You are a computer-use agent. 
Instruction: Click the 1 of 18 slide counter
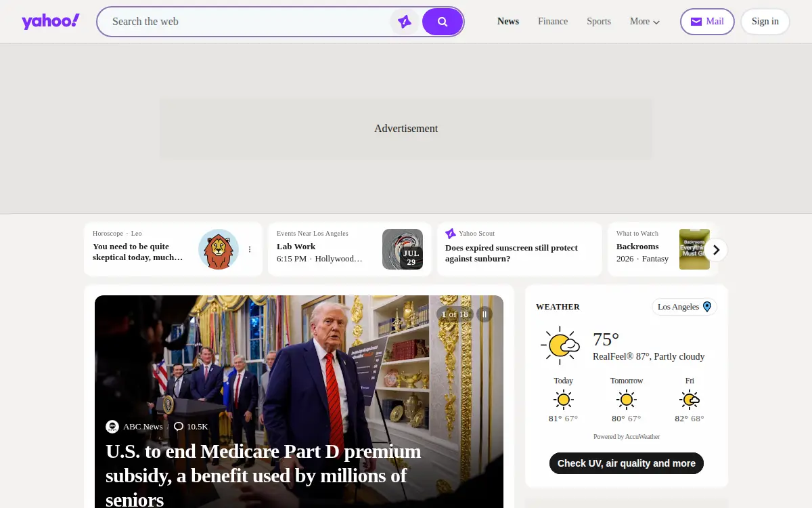point(455,314)
